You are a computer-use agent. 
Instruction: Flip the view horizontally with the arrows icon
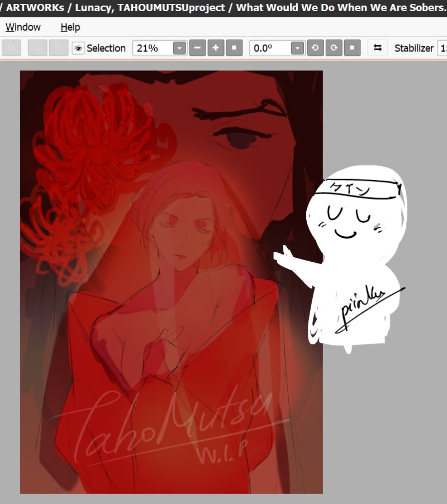coord(378,48)
